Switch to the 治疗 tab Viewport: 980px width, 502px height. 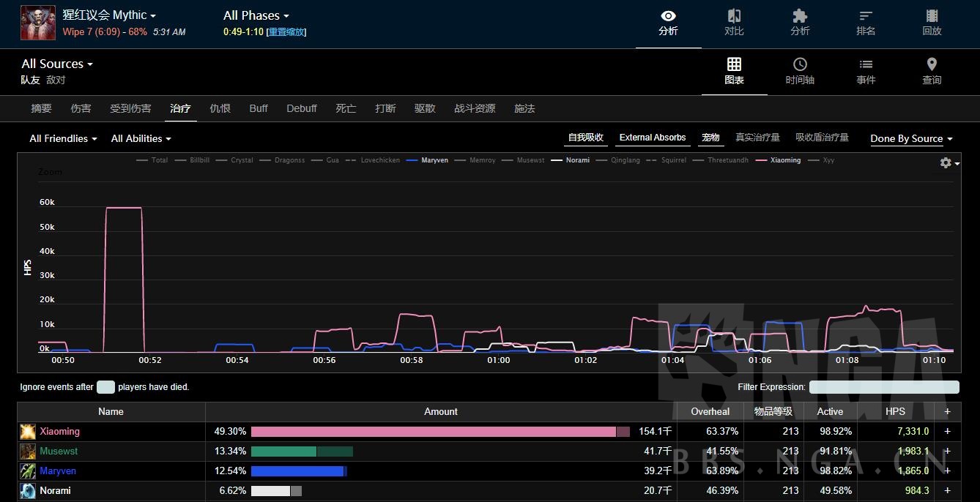pos(180,108)
